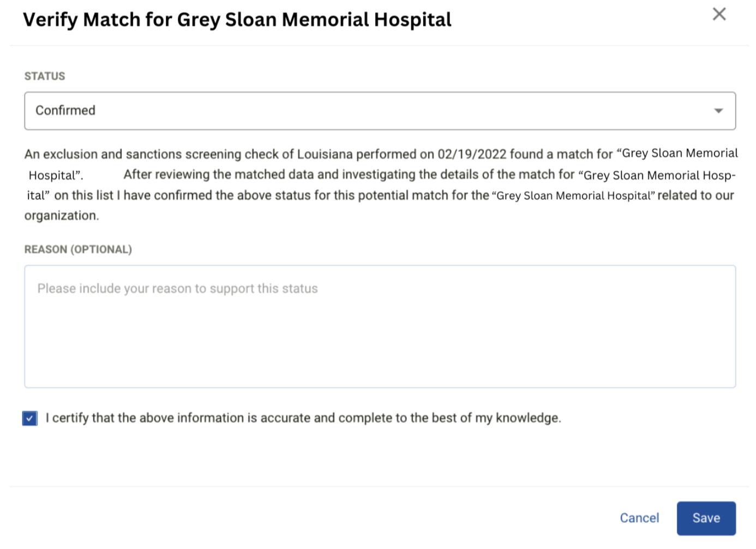Click the dropdown arrow in Status field

point(718,111)
